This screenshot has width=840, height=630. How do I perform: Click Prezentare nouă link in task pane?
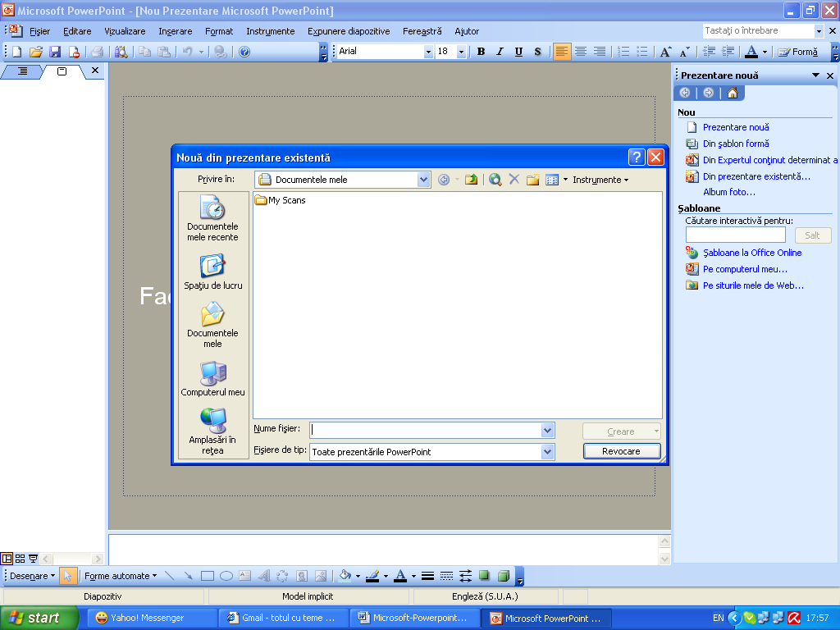point(736,127)
